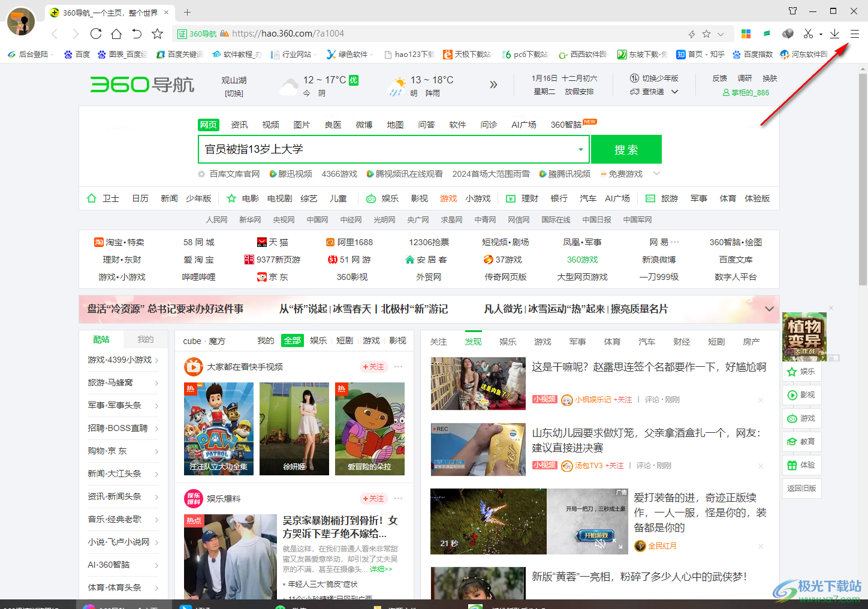
Task: Click 返回旧版 button
Action: [x=801, y=489]
